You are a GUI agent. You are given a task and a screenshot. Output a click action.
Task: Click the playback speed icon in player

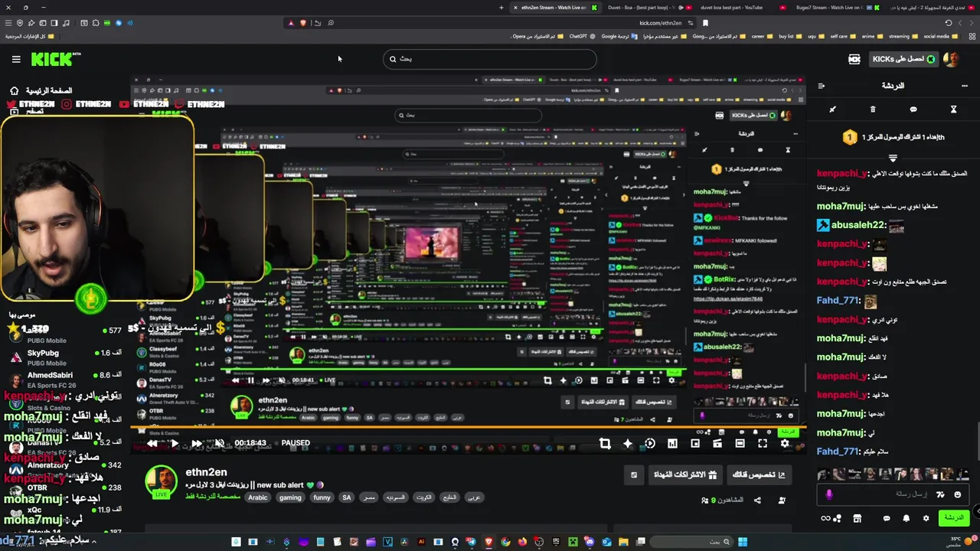pyautogui.click(x=650, y=443)
